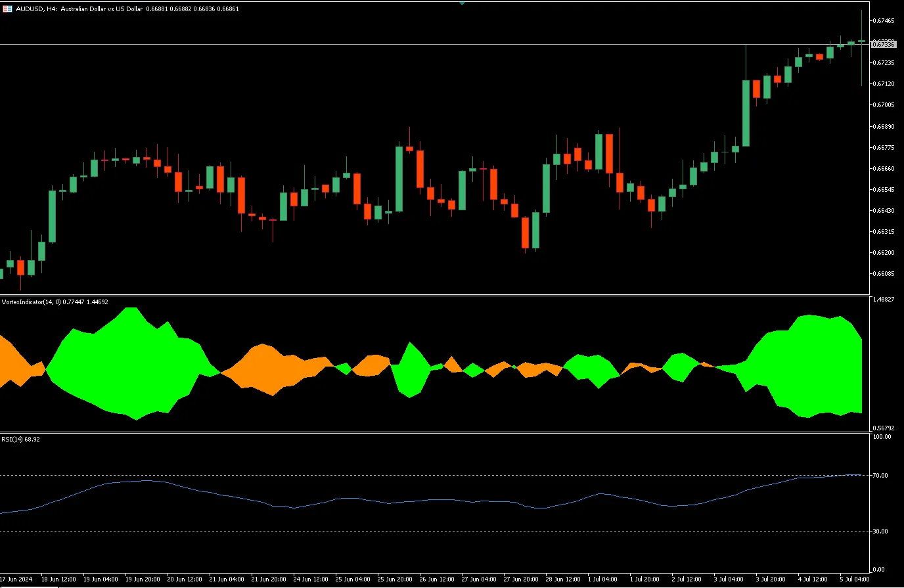
Task: Click the 0.66430 price scale label
Action: click(884, 211)
